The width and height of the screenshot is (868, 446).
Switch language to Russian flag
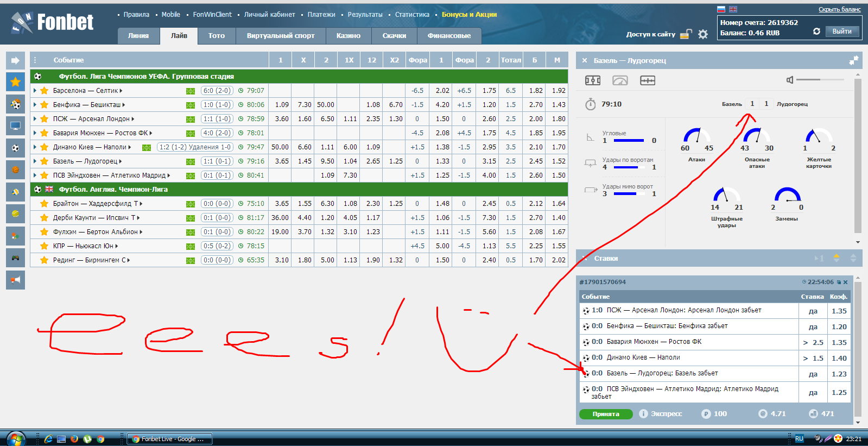[721, 9]
